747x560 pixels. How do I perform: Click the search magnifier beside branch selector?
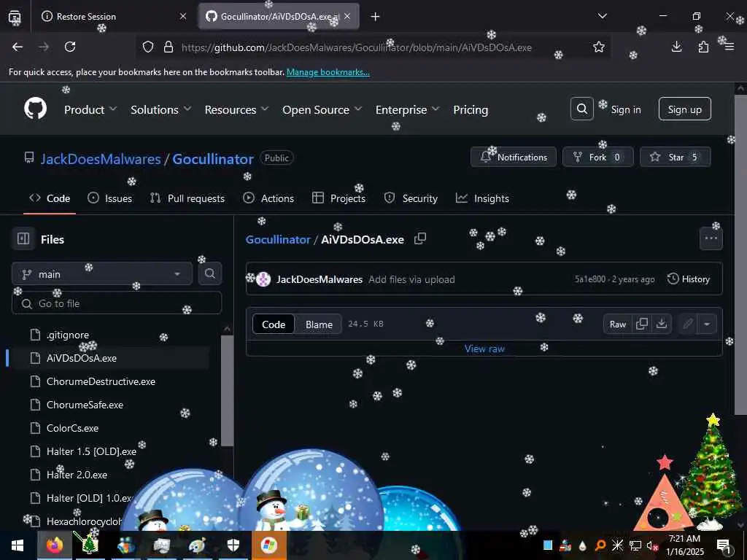click(209, 273)
